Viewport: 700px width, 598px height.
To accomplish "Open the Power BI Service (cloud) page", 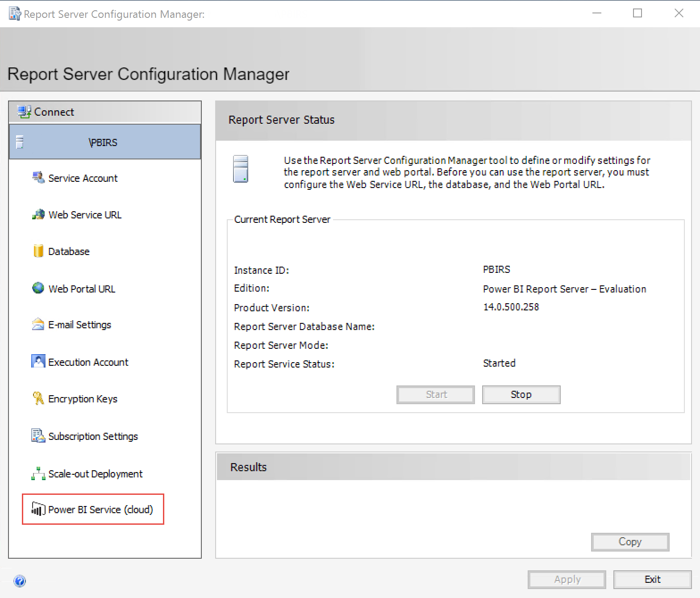I will click(100, 510).
